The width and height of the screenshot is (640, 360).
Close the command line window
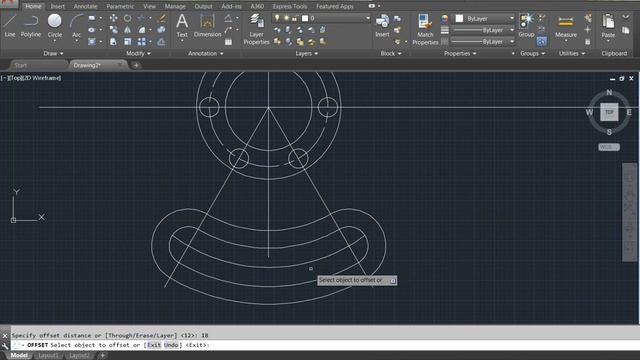coord(5,336)
